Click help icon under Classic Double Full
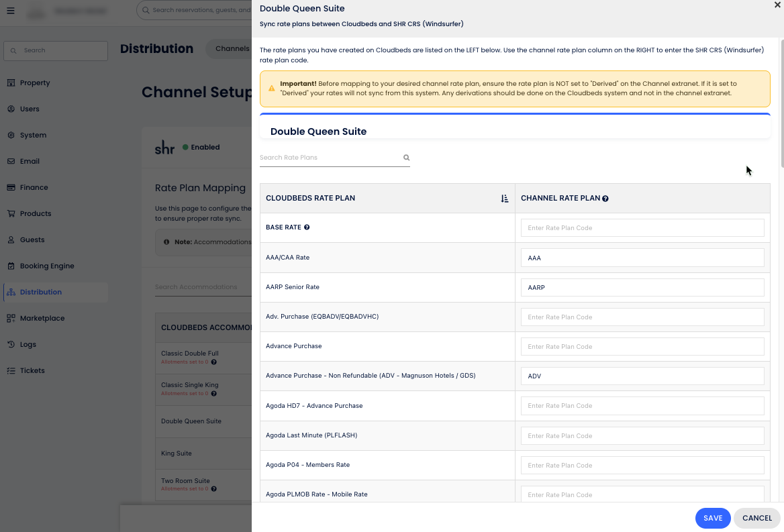The width and height of the screenshot is (784, 532). 214,362
